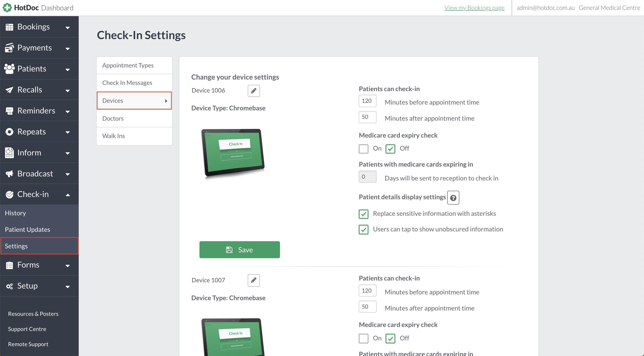Click the Forms clipboard icon

coord(9,265)
